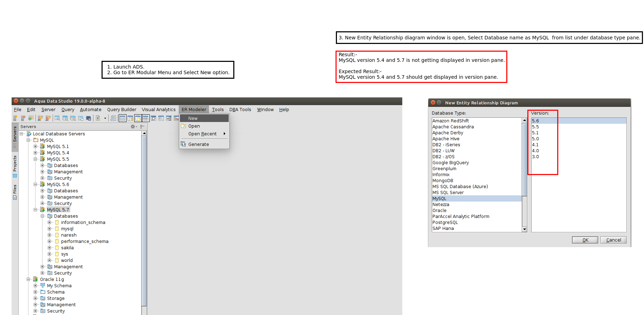The height and width of the screenshot is (315, 644).
Task: Expand the MySQL 5.1 server node
Action: point(35,147)
